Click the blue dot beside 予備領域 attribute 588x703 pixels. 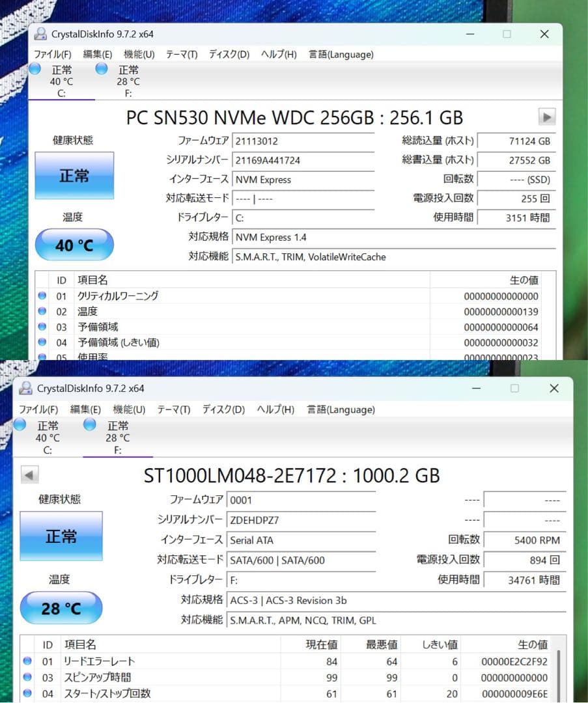(x=41, y=327)
